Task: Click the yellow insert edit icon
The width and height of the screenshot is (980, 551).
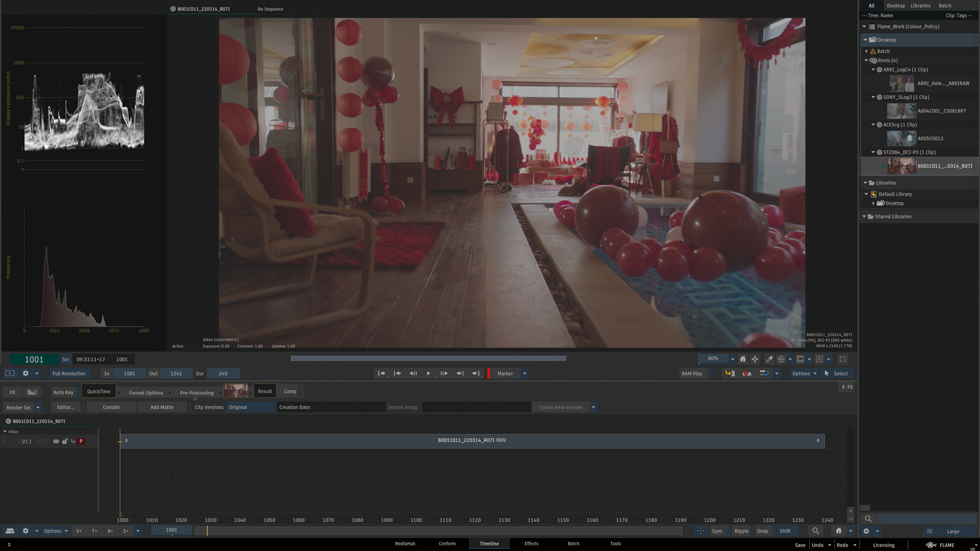Action: pyautogui.click(x=730, y=374)
